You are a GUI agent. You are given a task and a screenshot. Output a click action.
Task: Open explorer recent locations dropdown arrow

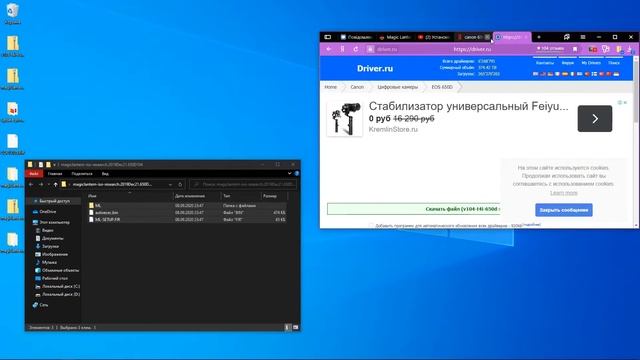pyautogui.click(x=49, y=184)
